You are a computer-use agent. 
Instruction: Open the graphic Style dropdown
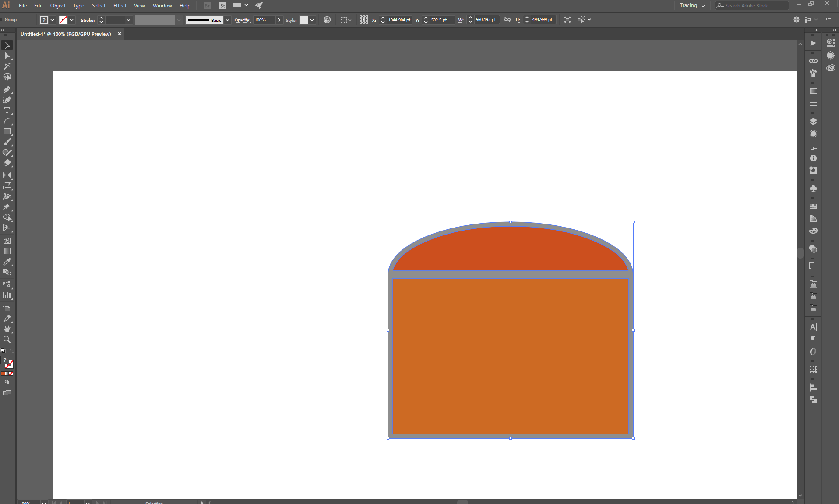click(312, 20)
